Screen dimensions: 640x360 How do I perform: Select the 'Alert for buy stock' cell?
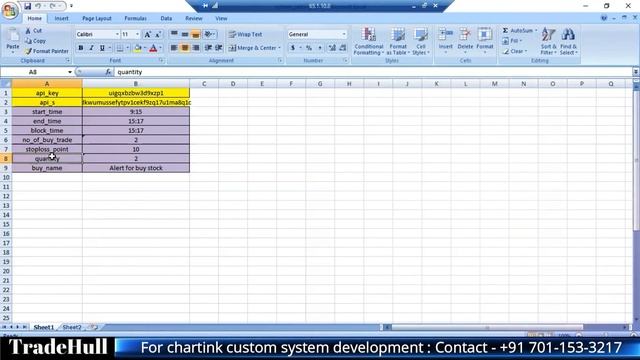click(x=136, y=168)
